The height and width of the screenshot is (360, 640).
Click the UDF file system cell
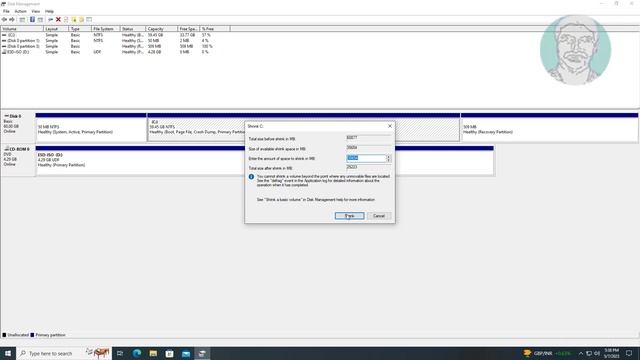[x=97, y=52]
